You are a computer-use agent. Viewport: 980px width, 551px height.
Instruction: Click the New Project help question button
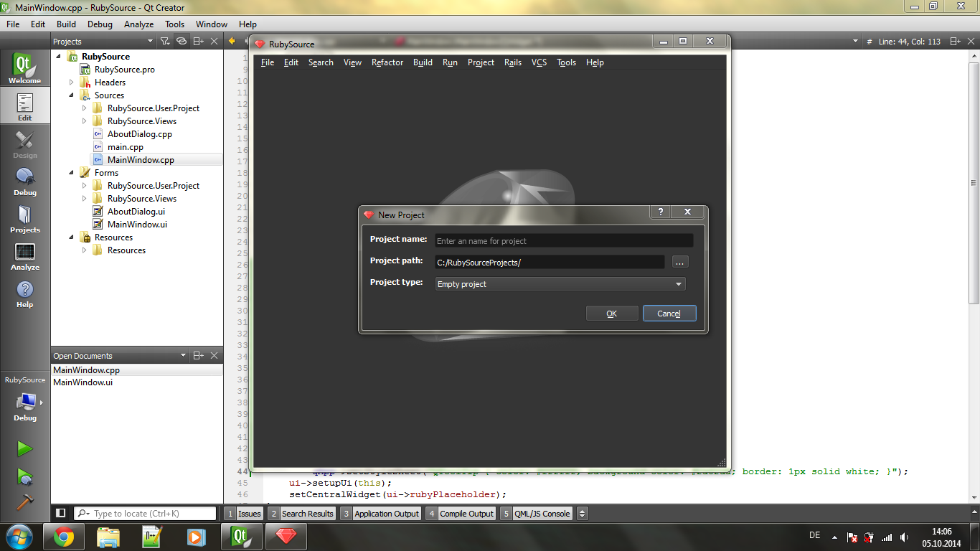(661, 212)
